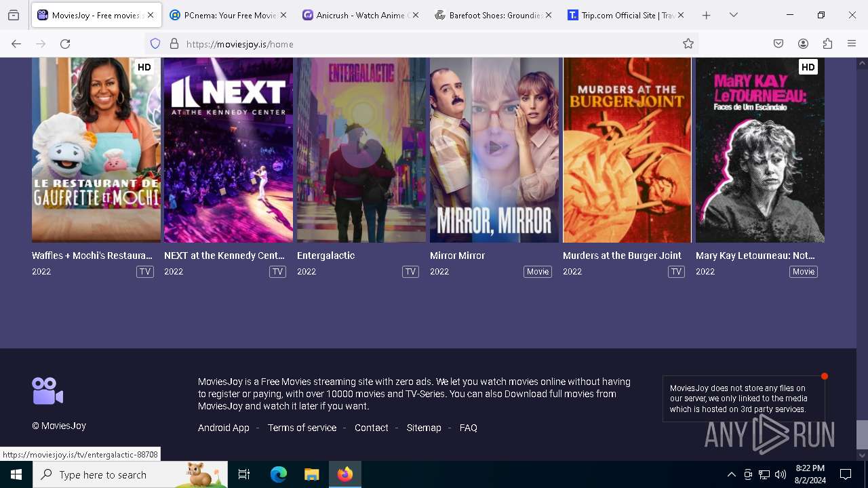Image resolution: width=868 pixels, height=488 pixels.
Task: Open the FAQ footer link
Action: point(469,428)
